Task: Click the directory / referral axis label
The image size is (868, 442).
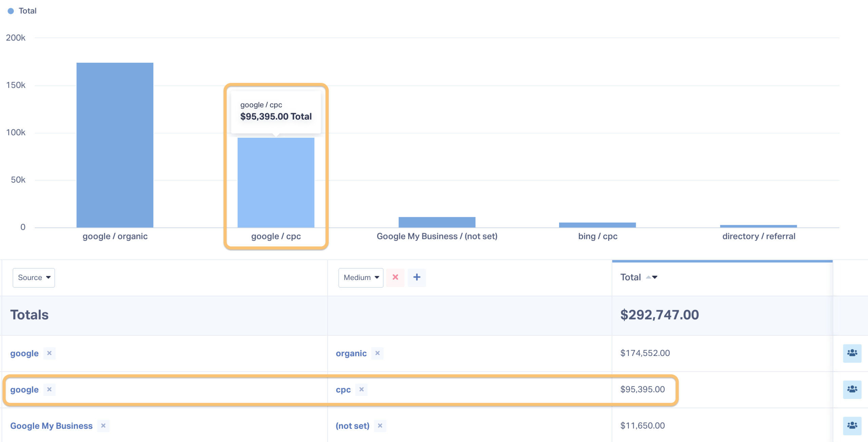Action: pos(759,236)
